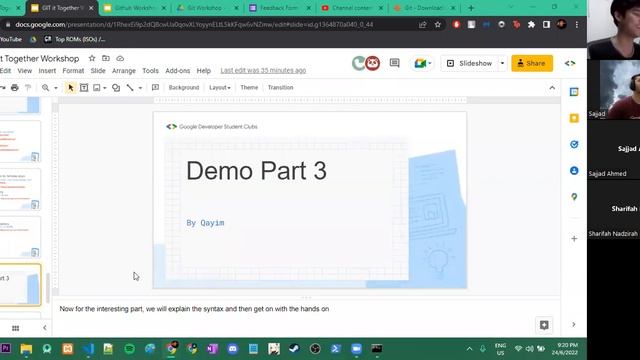This screenshot has width=640, height=360.
Task: Open the Format menu
Action: 73,71
